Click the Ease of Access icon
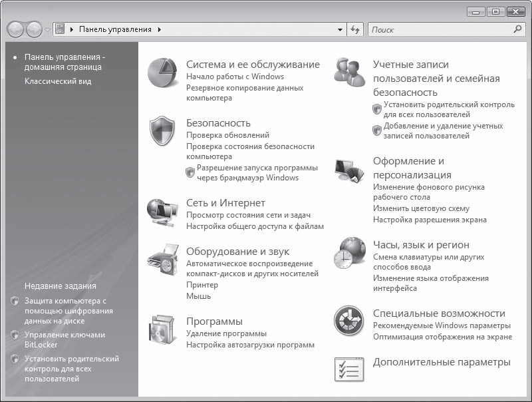Viewport: 532px width, 402px height. [x=348, y=321]
